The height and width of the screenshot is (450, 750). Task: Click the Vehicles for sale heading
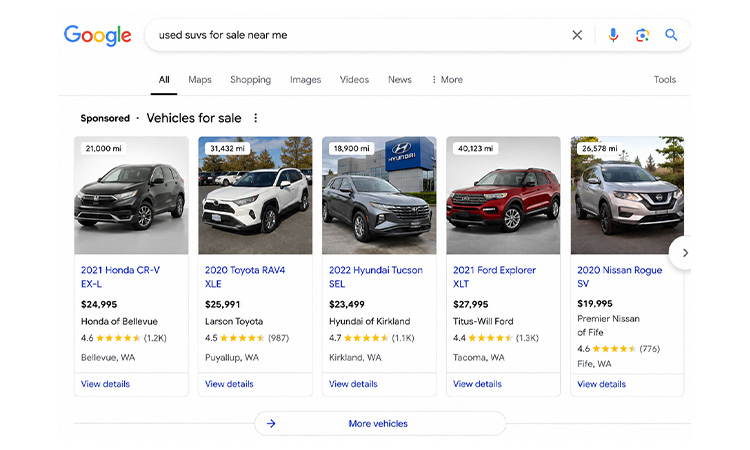[x=194, y=118]
